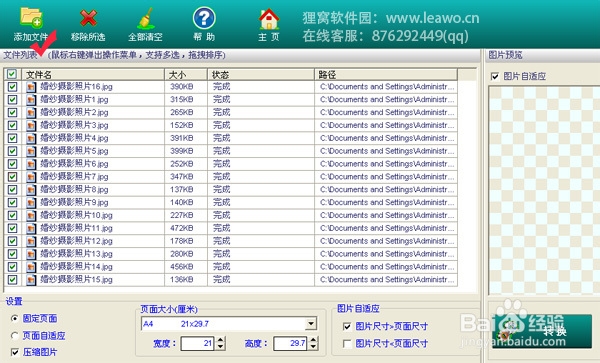Open the 页面大小 A4 dropdown
The image size is (600, 363).
311,324
